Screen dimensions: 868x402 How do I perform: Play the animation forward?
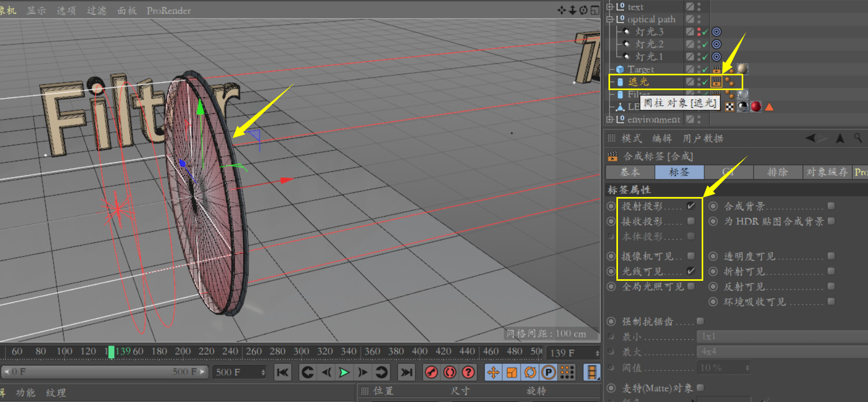[344, 372]
